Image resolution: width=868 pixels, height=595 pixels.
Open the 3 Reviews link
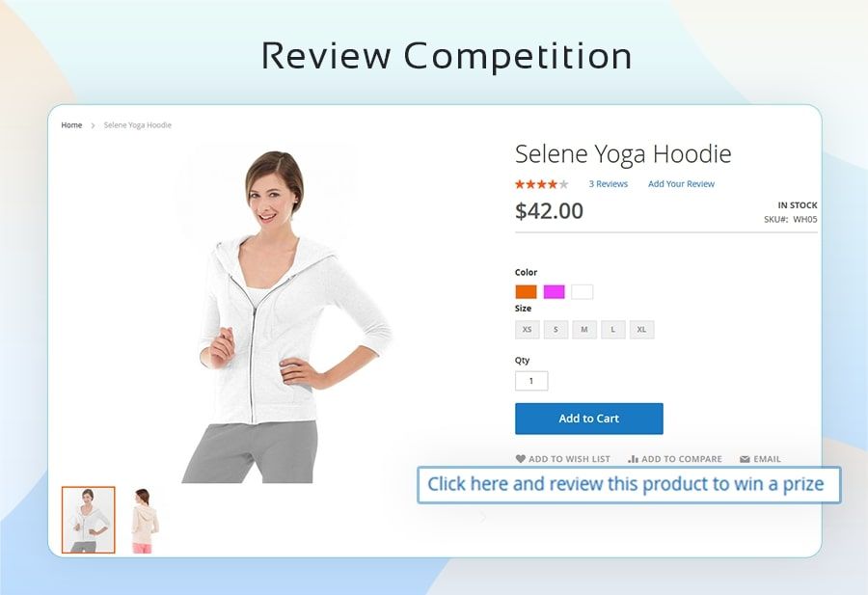(x=609, y=184)
